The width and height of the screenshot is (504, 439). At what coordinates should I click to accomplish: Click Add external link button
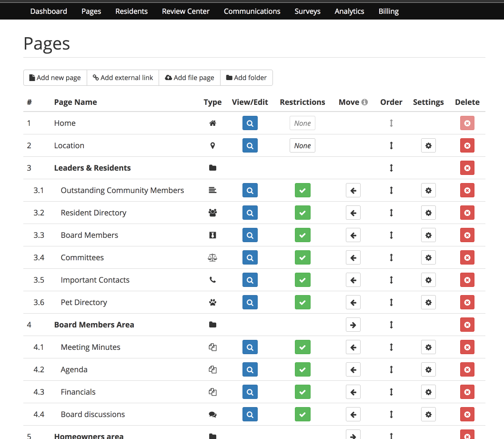click(x=123, y=78)
